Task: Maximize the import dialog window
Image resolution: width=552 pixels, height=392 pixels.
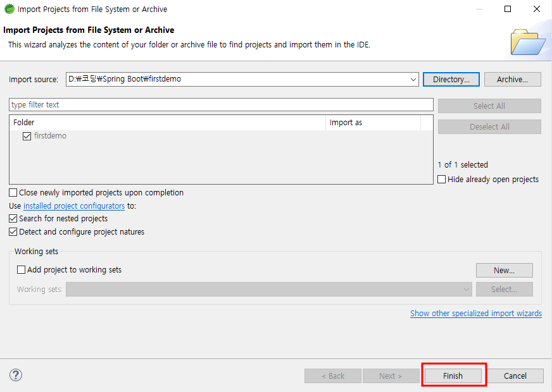Action: [x=508, y=9]
